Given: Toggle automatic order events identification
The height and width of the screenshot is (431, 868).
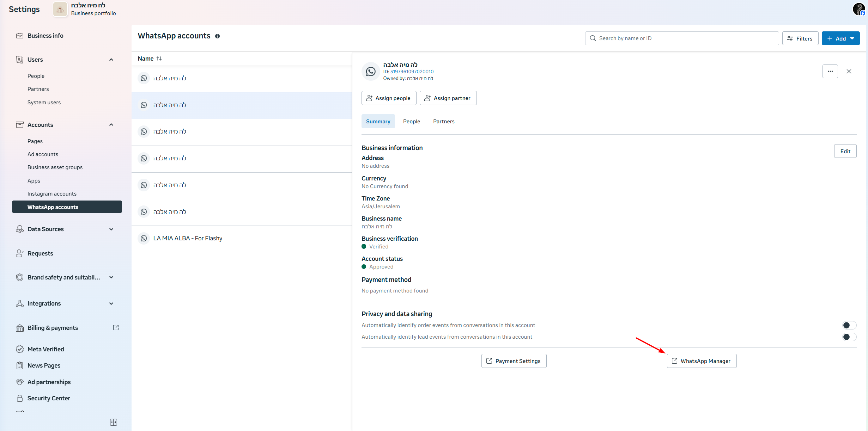Looking at the screenshot, I should tap(849, 325).
